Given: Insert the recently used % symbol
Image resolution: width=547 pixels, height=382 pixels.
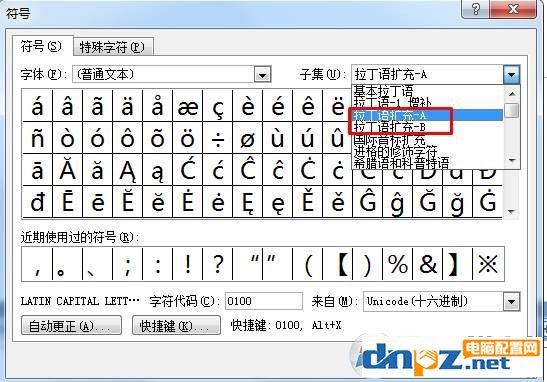Looking at the screenshot, I should point(398,264).
